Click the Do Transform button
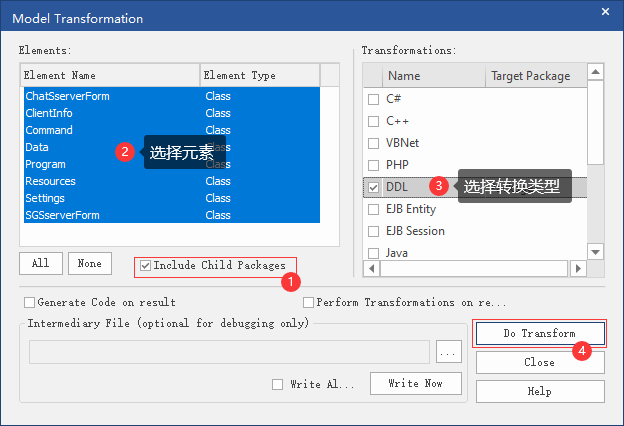 pos(540,333)
